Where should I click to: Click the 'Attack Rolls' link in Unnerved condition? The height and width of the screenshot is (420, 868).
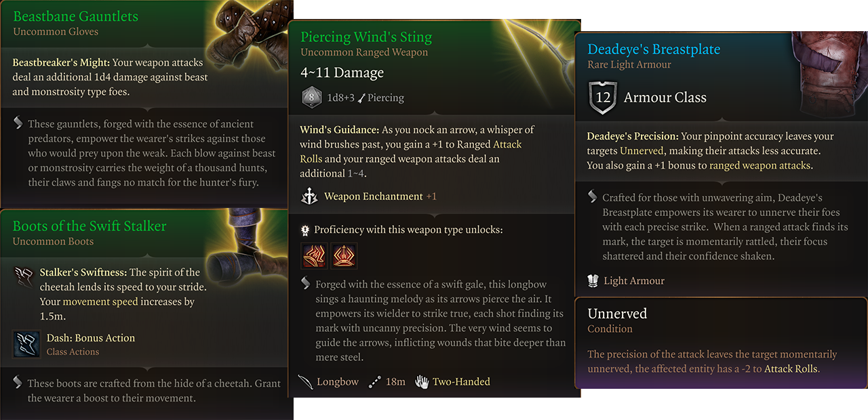pos(791,369)
